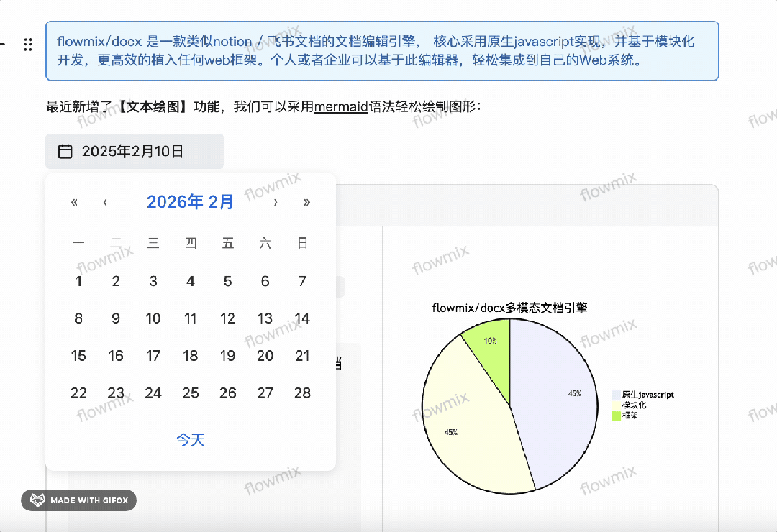This screenshot has width=777, height=532.
Task: Click the » next year arrow
Action: click(x=306, y=202)
